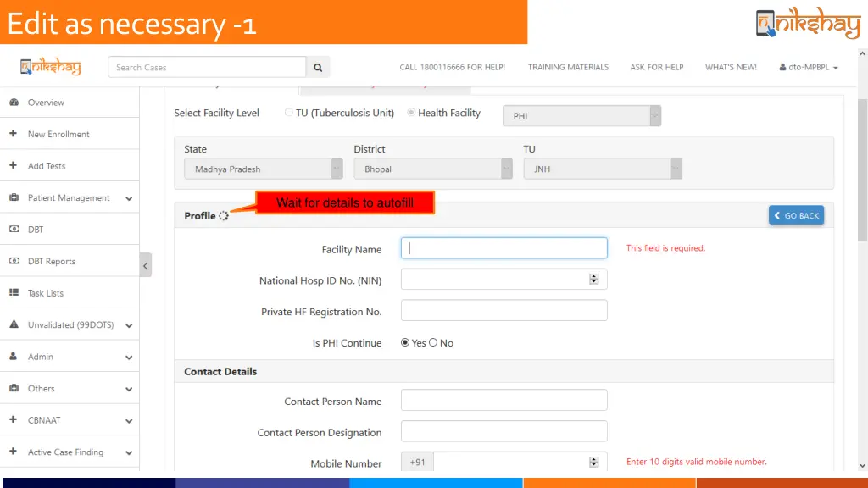Click the Nikshay logo in the navbar

51,67
